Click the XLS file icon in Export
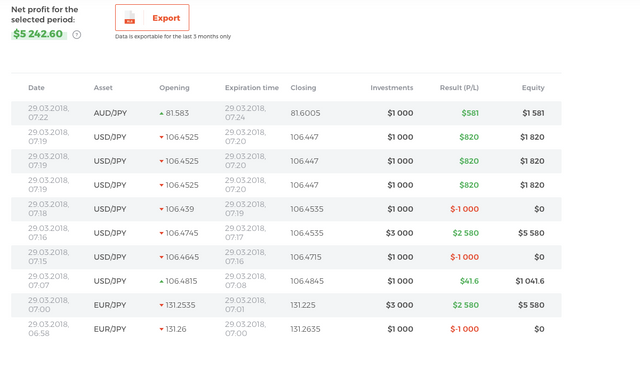The image size is (640, 387). tap(129, 18)
